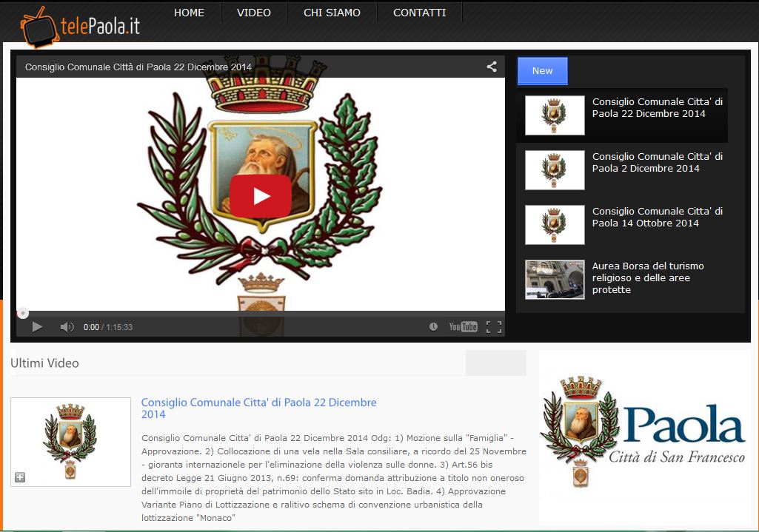This screenshot has height=532, width=759.
Task: Click the video title in the player header
Action: [138, 67]
